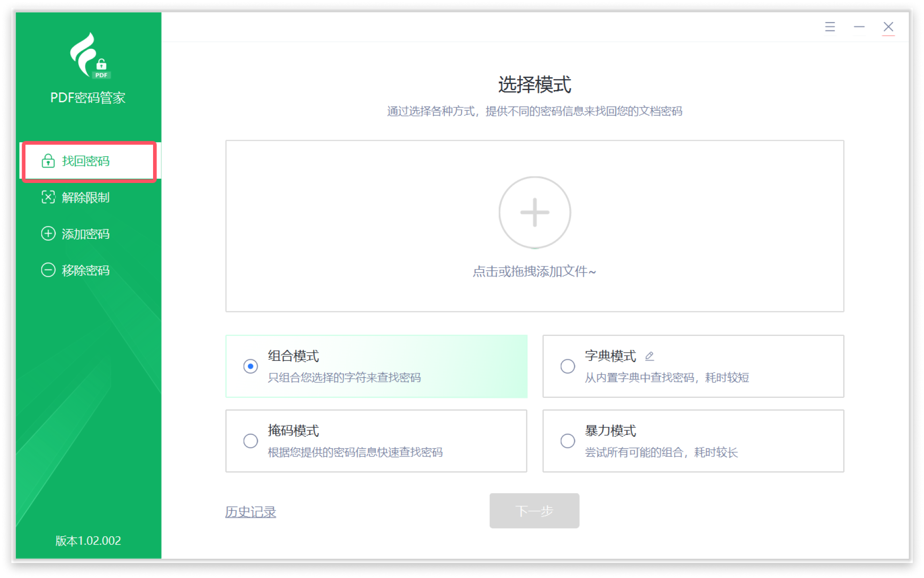
Task: Click the 尝试所有可能的组合，耗时较长 description
Action: pyautogui.click(x=661, y=452)
